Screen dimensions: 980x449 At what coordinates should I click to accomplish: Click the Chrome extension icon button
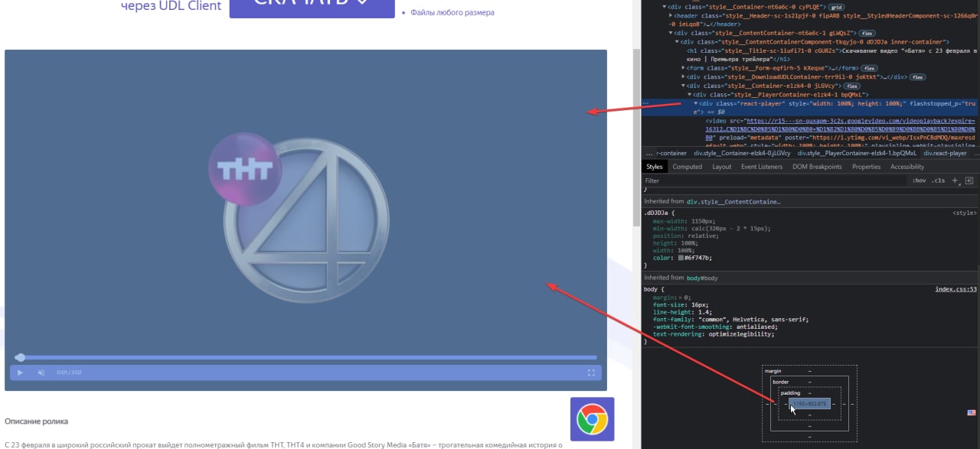pyautogui.click(x=592, y=419)
